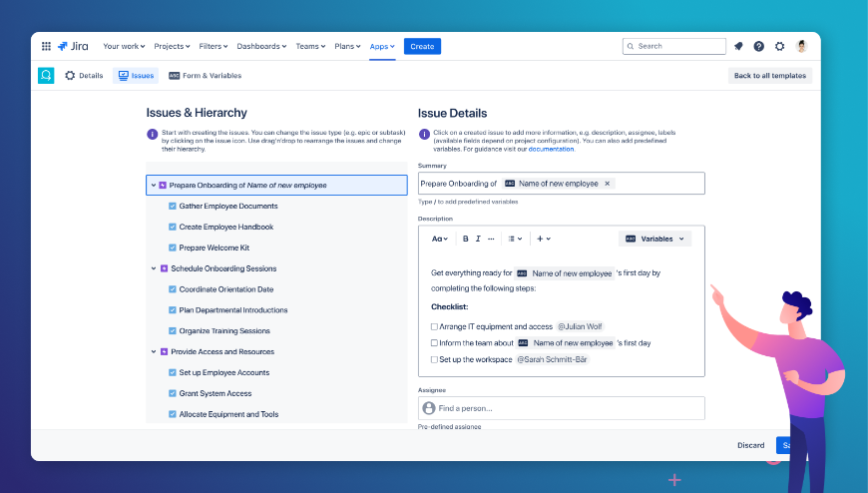Switch to the Form & Variables tab
This screenshot has width=868, height=493.
pyautogui.click(x=206, y=75)
